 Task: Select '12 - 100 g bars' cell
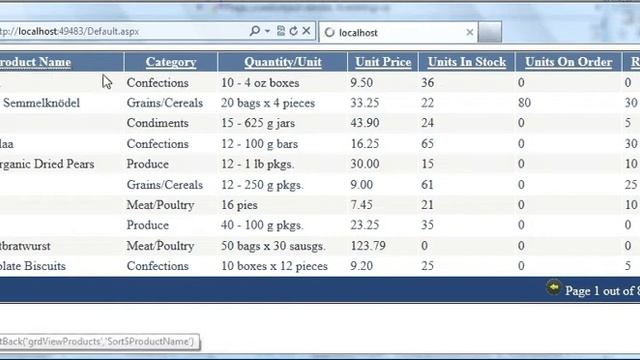260,144
